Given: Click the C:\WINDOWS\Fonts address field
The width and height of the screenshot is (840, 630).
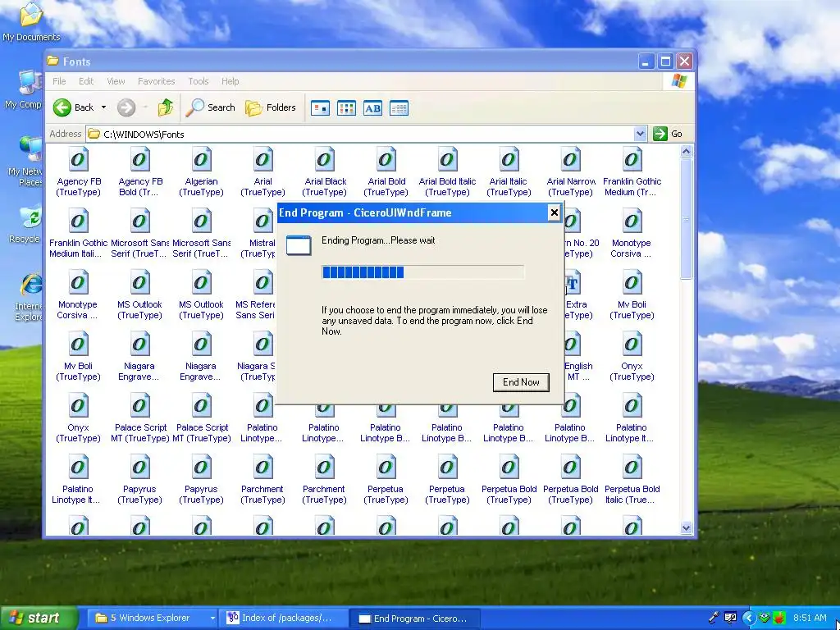Looking at the screenshot, I should pyautogui.click(x=367, y=134).
